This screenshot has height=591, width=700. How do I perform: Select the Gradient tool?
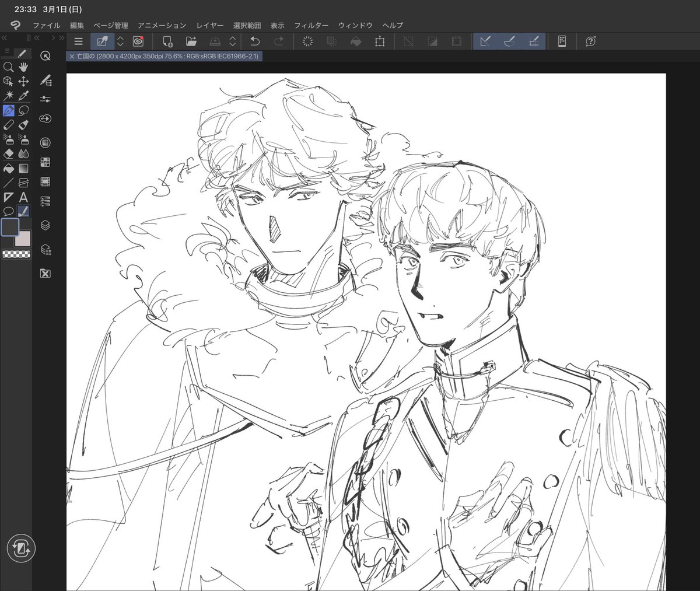pyautogui.click(x=22, y=167)
